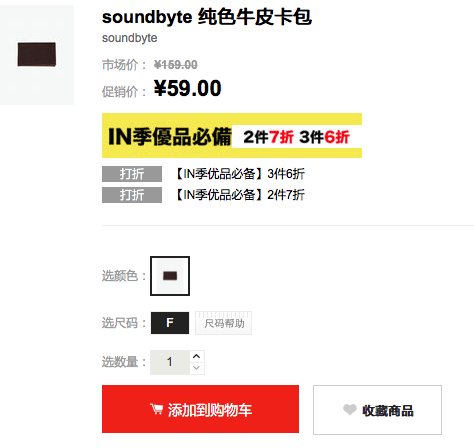Click the shopping cart icon on the red button

tap(156, 409)
